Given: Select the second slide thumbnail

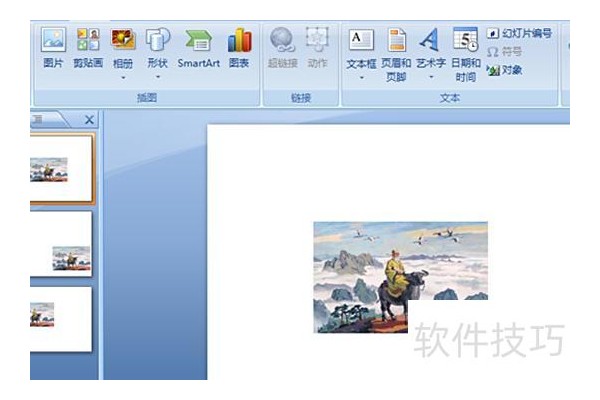Looking at the screenshot, I should pos(61,244).
